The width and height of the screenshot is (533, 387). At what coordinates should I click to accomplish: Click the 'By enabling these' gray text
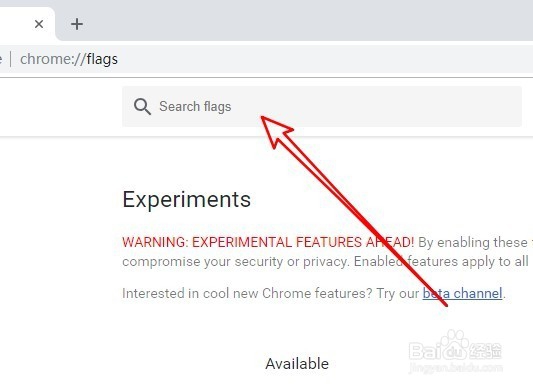click(x=472, y=242)
